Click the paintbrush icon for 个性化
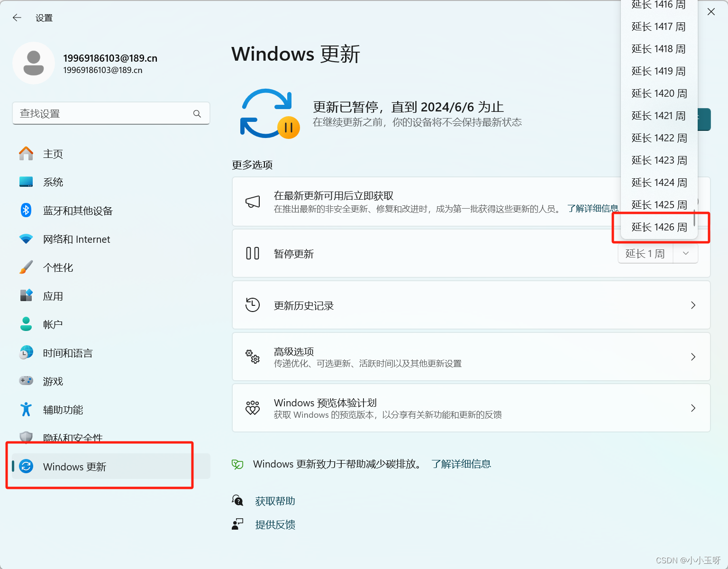728x569 pixels. (x=26, y=267)
